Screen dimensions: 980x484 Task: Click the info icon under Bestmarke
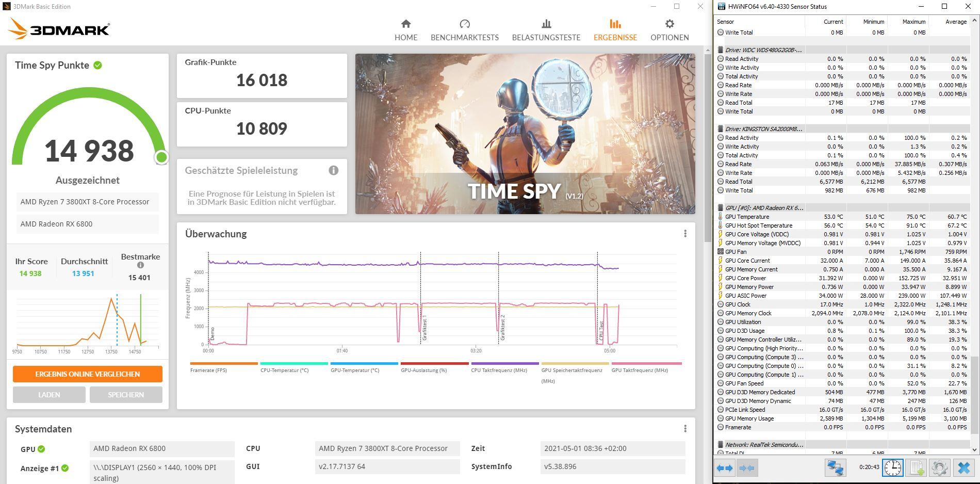tap(140, 265)
